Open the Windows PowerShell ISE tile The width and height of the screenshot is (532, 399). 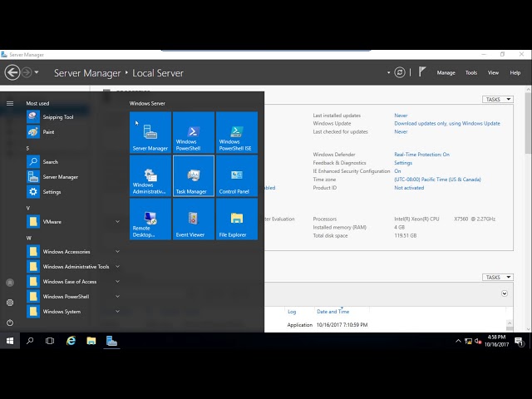tap(237, 133)
